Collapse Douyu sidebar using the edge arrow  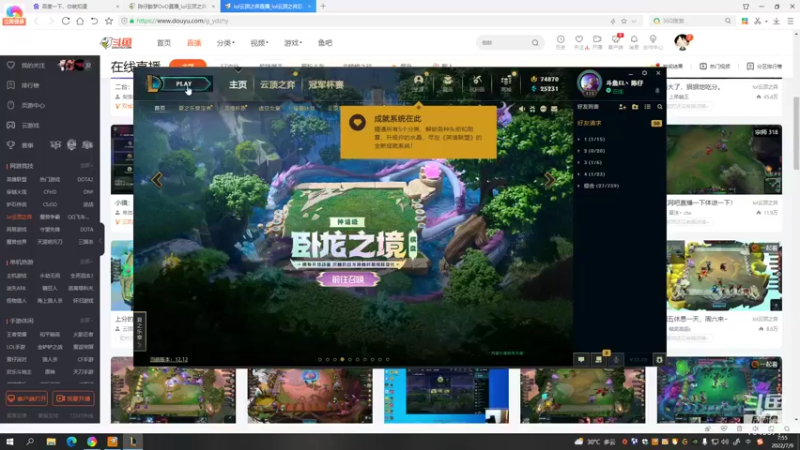tap(101, 240)
